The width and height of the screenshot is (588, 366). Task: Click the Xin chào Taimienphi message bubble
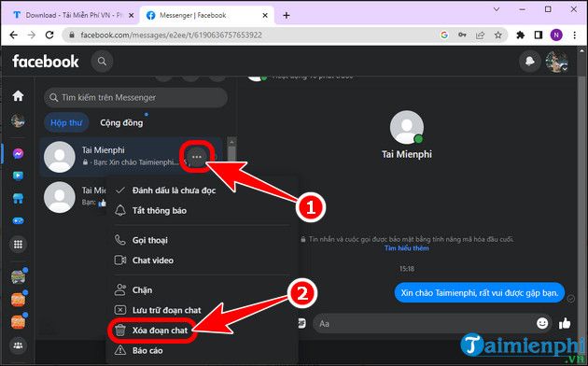(479, 293)
